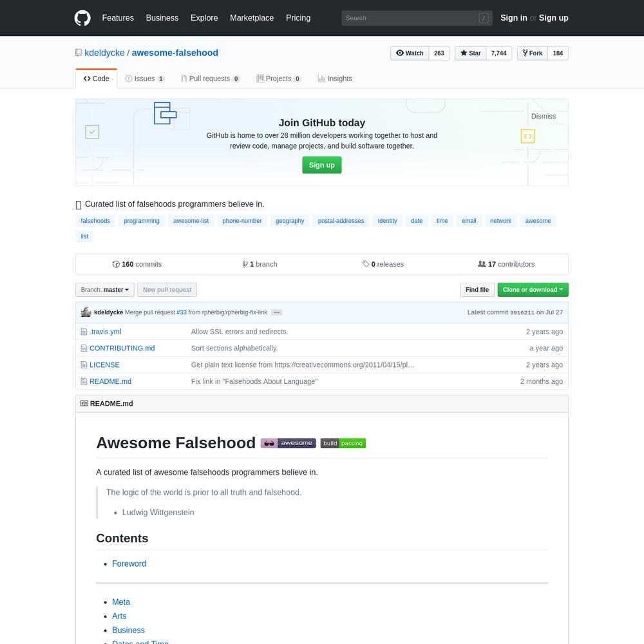Image resolution: width=644 pixels, height=644 pixels.
Task: View the 17 contributors page
Action: [506, 264]
